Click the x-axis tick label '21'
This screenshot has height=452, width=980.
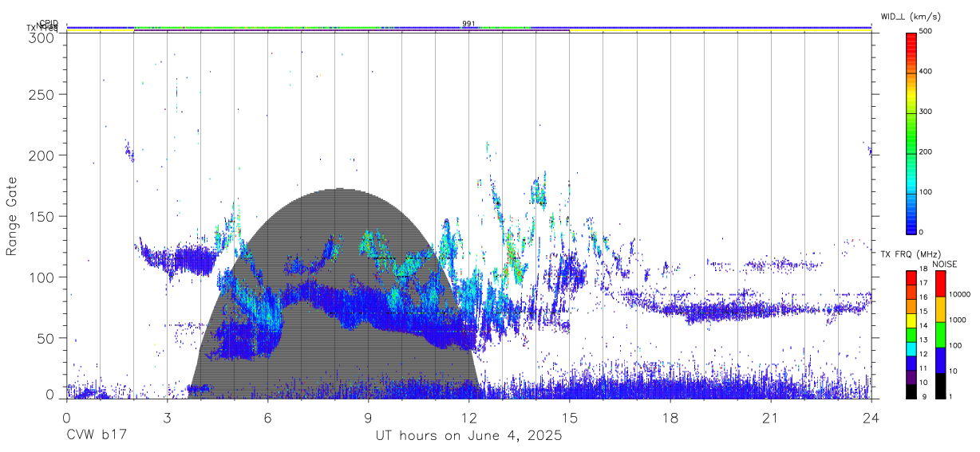pos(771,417)
